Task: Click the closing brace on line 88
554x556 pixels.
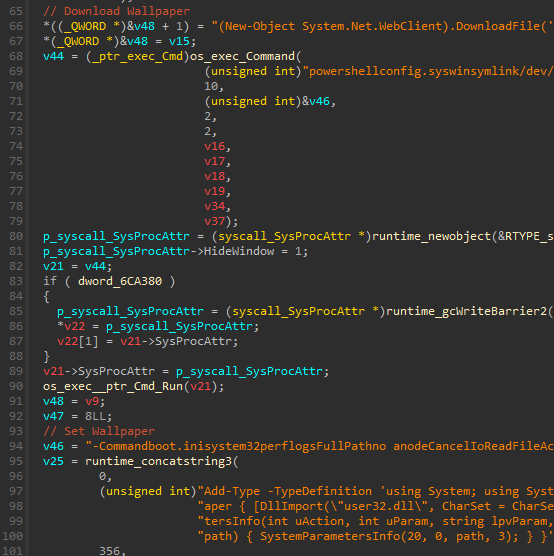Action: tap(46, 356)
